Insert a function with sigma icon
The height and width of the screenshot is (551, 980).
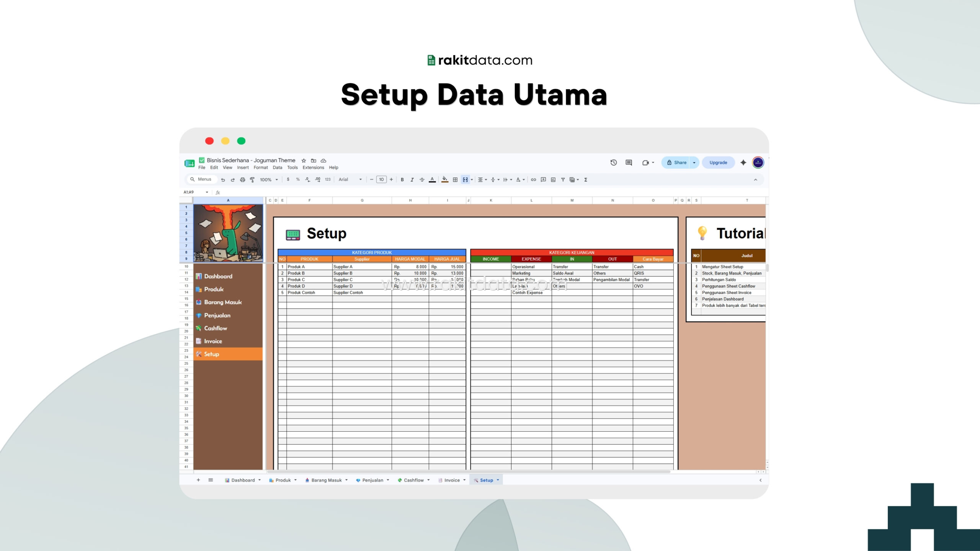(x=586, y=179)
